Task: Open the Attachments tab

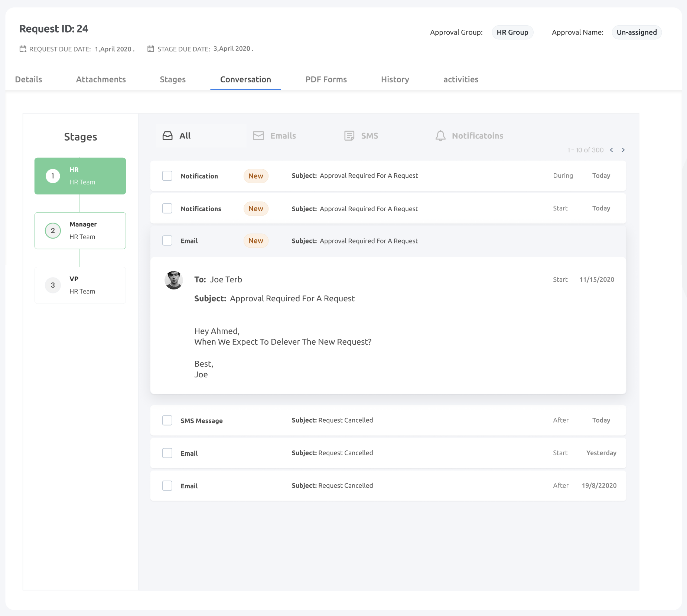Action: pyautogui.click(x=101, y=79)
